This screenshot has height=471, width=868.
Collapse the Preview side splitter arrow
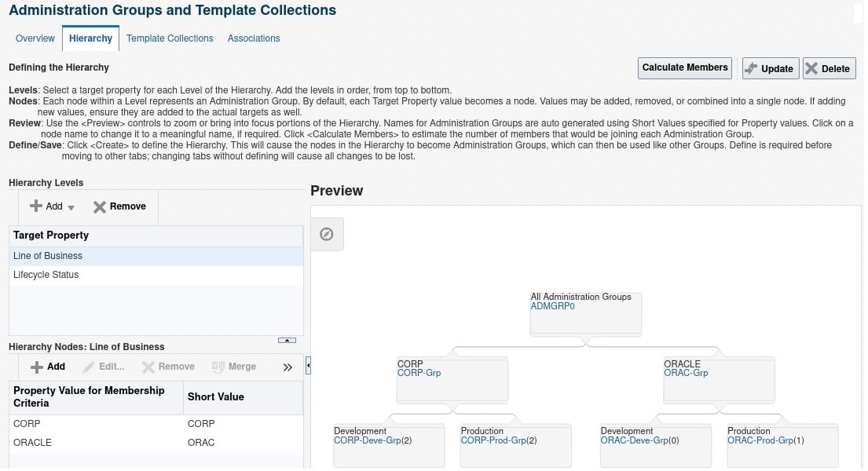[x=308, y=365]
